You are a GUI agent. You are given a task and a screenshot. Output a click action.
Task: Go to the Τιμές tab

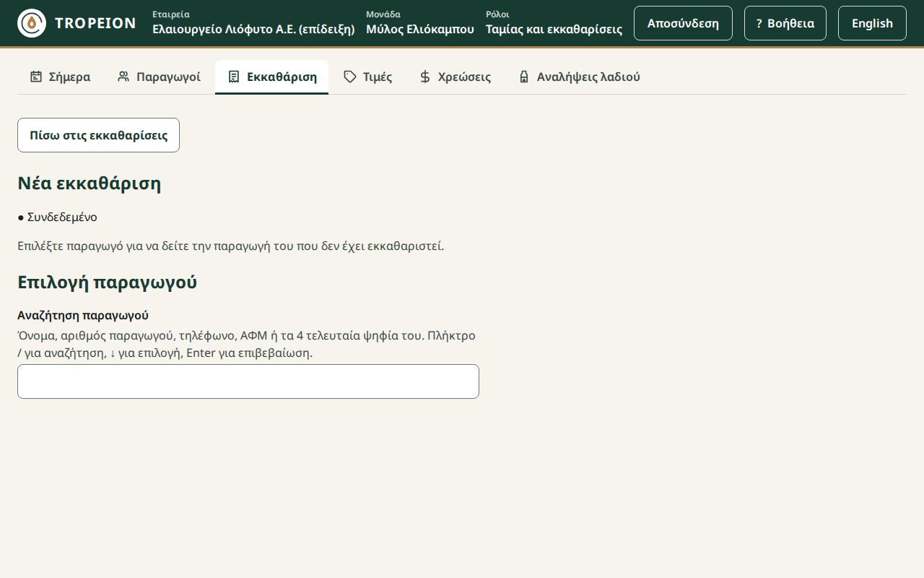click(x=368, y=77)
